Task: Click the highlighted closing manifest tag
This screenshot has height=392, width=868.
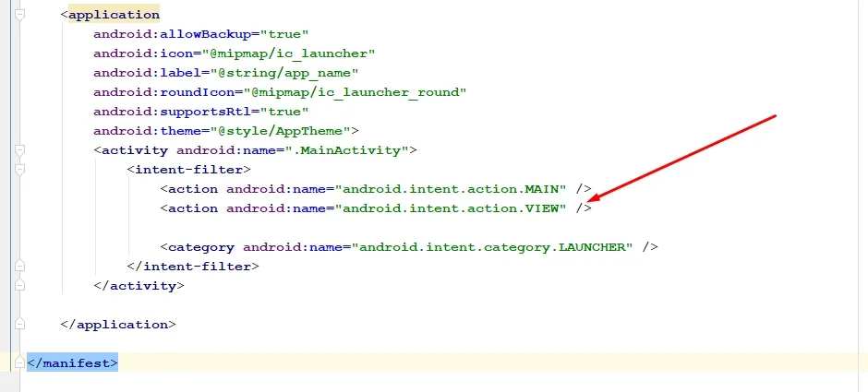Action: 73,363
